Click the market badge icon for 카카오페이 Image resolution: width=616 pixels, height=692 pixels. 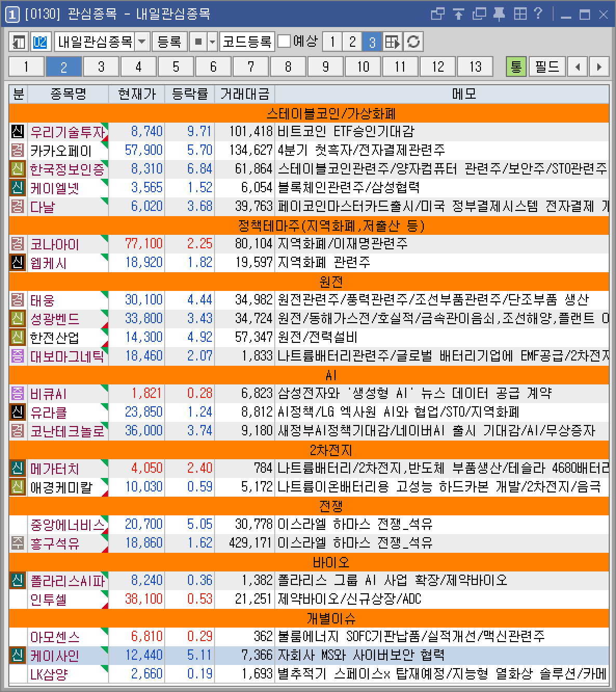(18, 150)
